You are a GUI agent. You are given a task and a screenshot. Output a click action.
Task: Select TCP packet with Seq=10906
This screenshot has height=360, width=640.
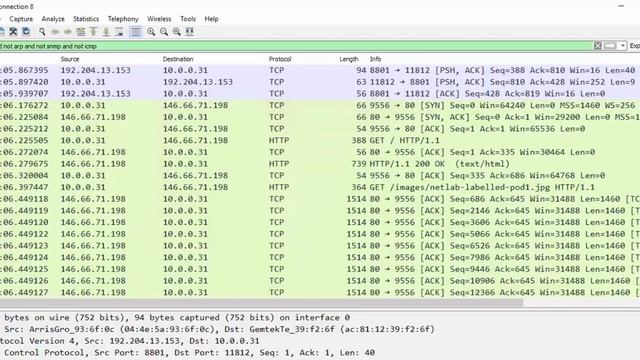pyautogui.click(x=320, y=281)
